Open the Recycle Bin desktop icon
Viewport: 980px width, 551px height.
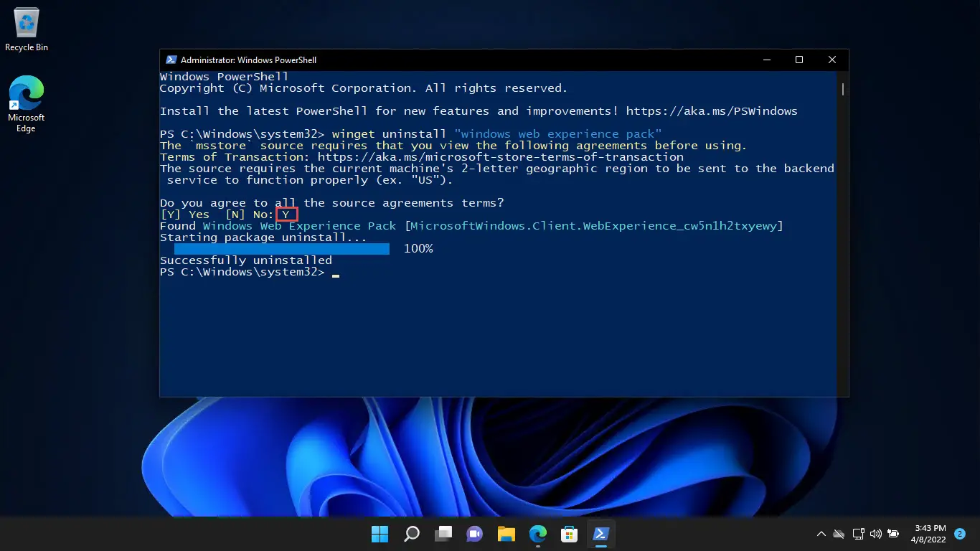tap(27, 30)
